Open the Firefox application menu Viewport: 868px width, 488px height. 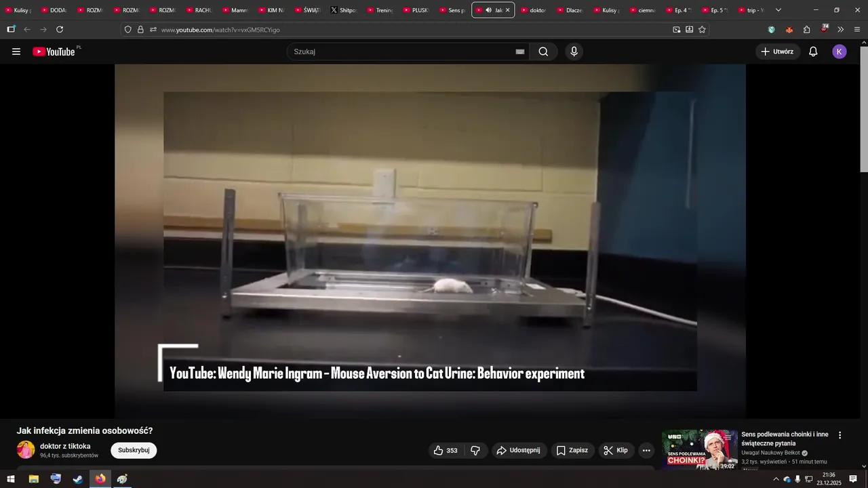coord(857,29)
